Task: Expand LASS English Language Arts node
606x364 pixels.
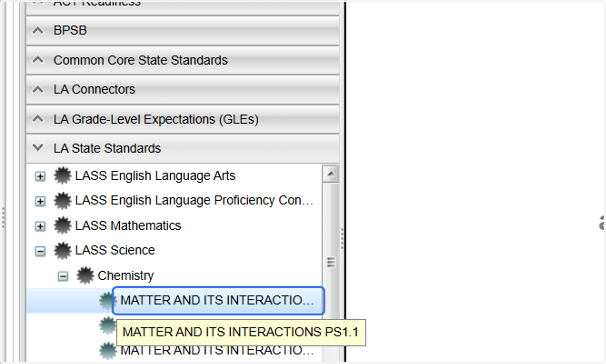Action: [x=40, y=177]
